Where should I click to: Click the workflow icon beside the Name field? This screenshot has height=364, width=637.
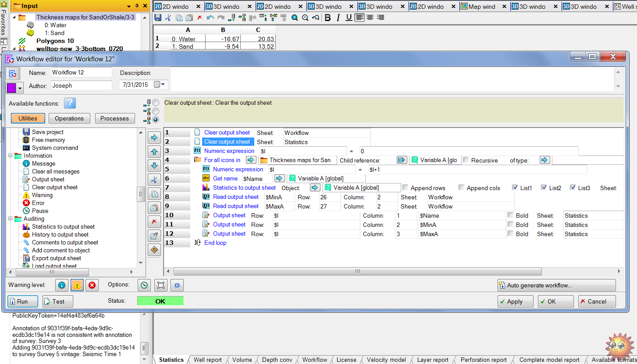pos(13,74)
